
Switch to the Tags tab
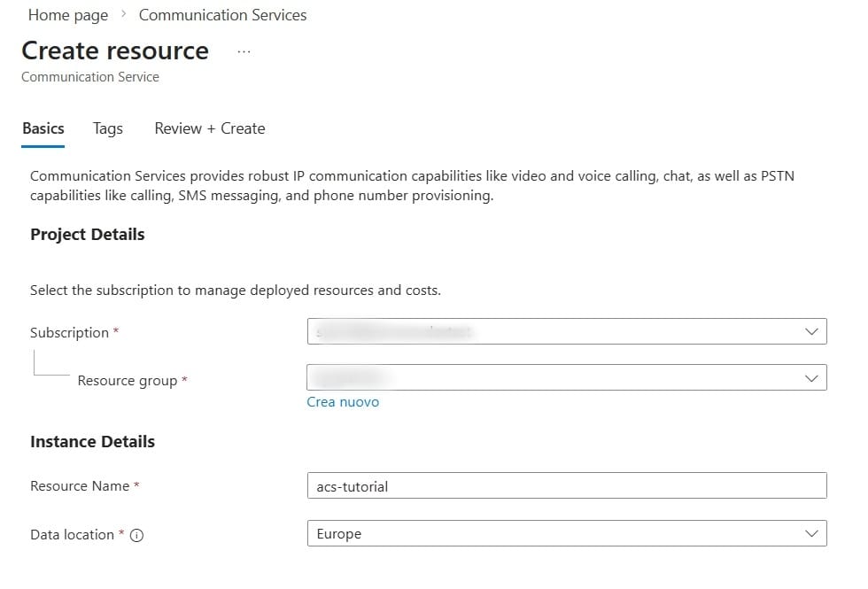107,128
